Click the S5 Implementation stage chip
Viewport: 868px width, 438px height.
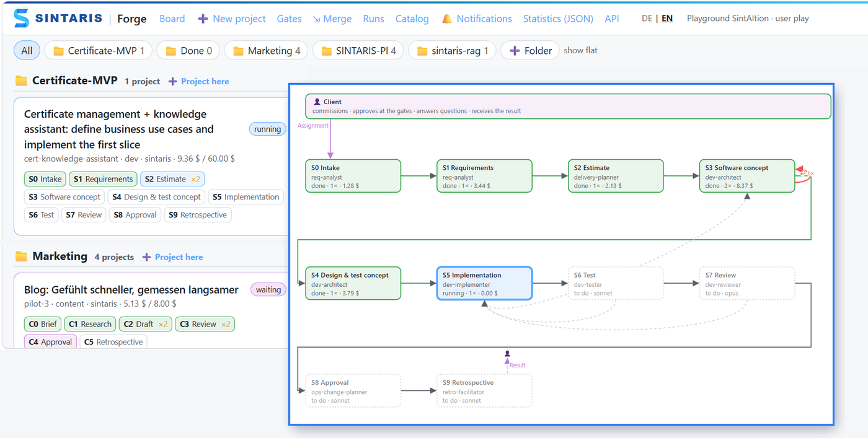(246, 197)
